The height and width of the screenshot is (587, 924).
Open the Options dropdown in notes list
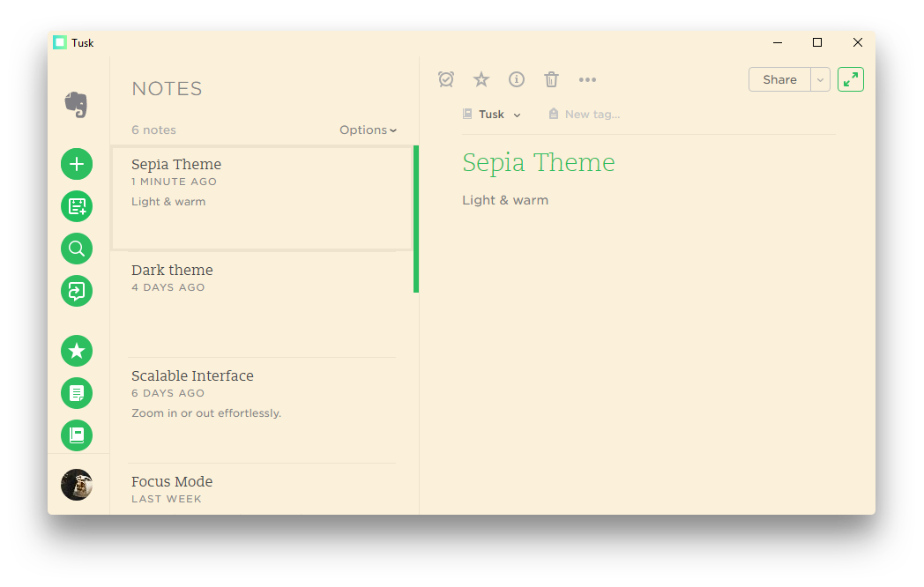[368, 130]
